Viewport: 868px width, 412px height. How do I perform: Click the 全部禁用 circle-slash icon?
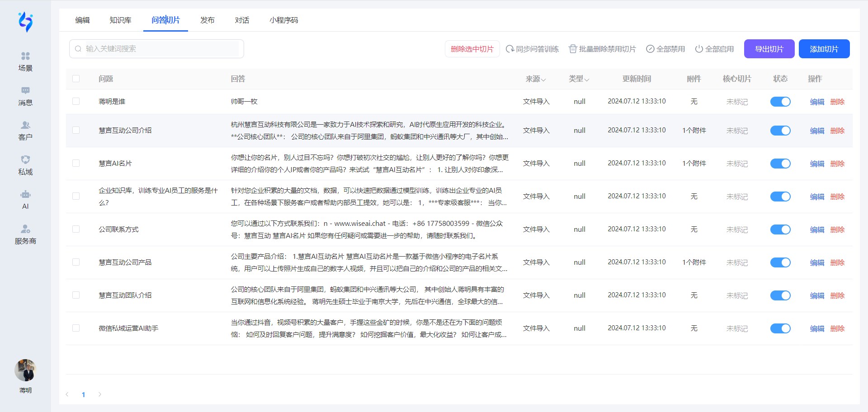650,49
